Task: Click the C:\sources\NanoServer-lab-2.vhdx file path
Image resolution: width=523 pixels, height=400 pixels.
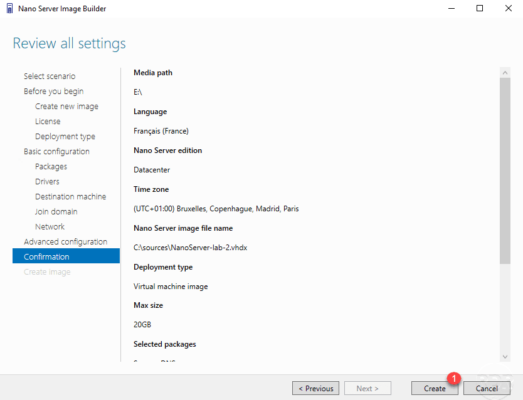Action: point(190,248)
